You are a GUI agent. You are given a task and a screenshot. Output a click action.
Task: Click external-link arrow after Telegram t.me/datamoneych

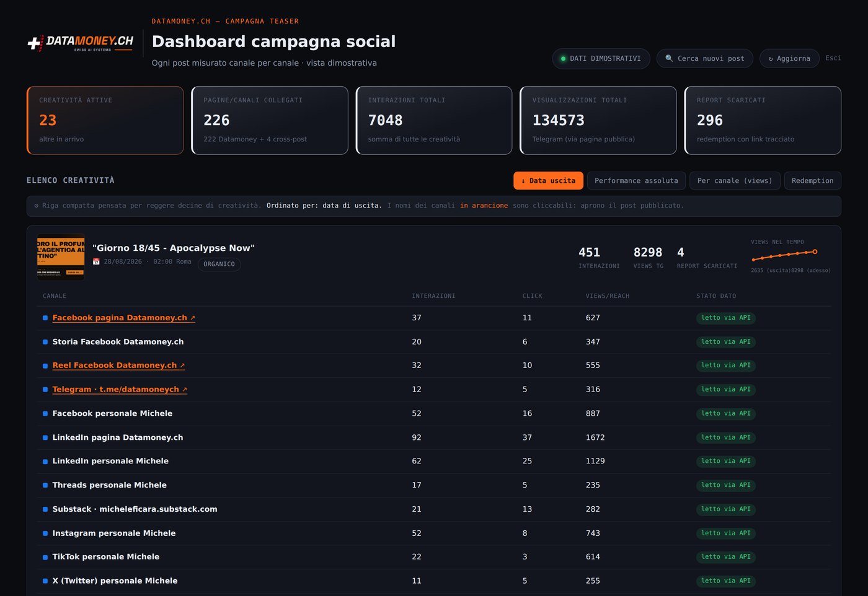click(185, 390)
